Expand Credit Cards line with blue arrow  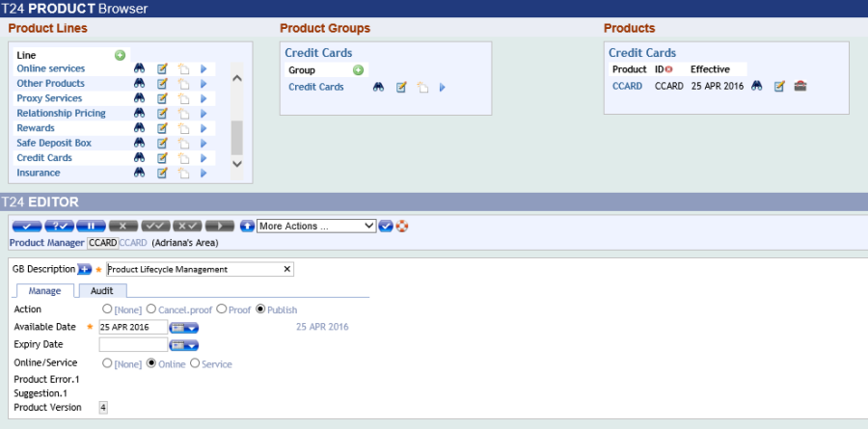point(203,158)
